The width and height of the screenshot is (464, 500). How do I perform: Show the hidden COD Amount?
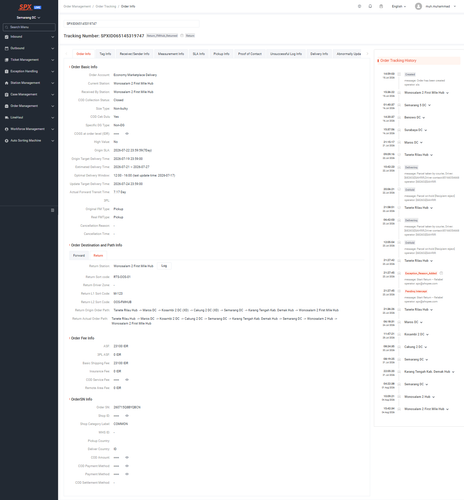[127, 457]
